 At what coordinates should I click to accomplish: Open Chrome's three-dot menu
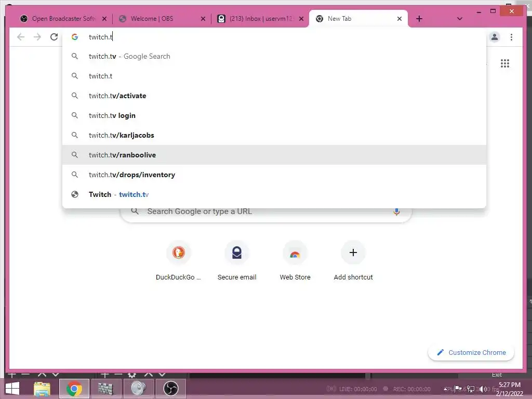[511, 37]
